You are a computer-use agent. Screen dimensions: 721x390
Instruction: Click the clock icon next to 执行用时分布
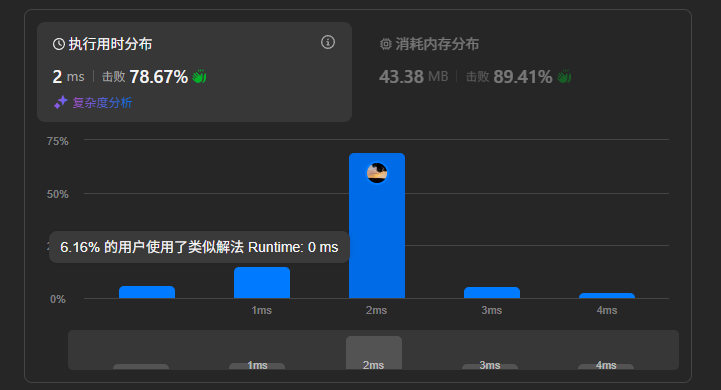(x=59, y=44)
